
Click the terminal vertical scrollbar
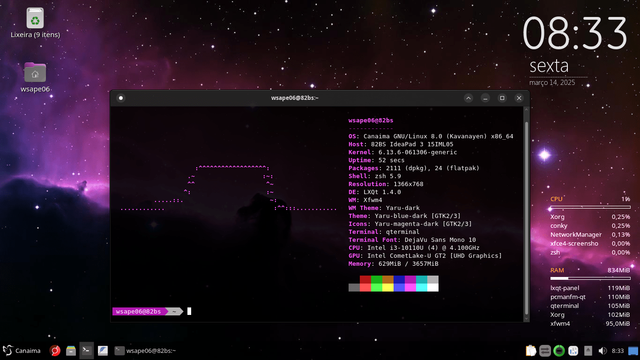(526, 213)
